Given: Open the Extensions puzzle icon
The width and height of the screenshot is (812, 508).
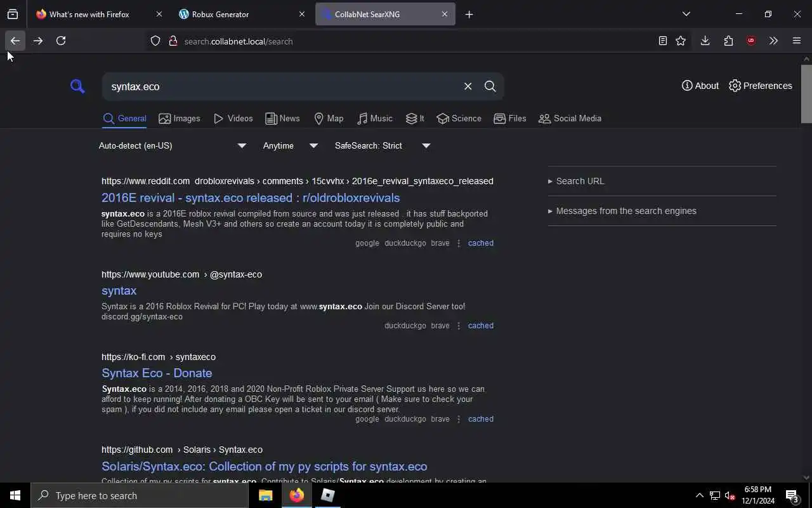Looking at the screenshot, I should [728, 41].
